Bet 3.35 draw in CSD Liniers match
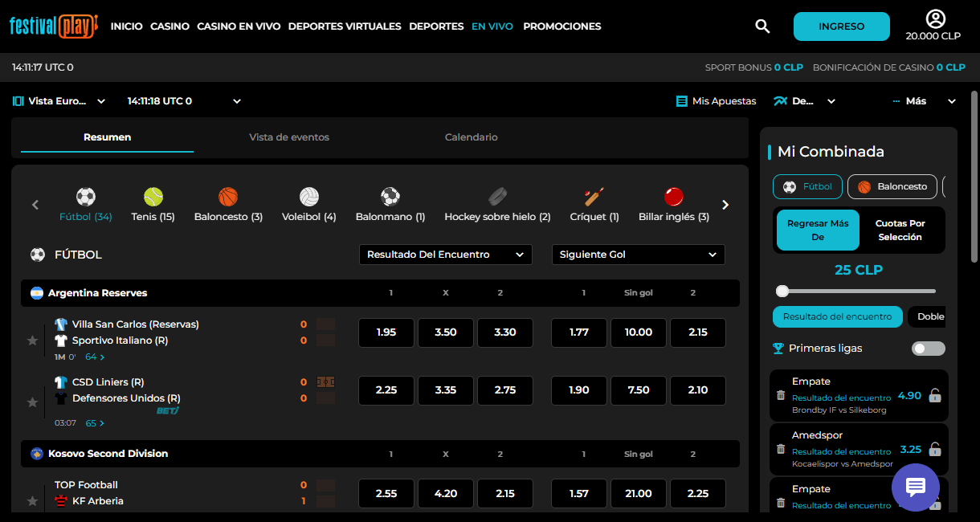The image size is (980, 522). click(x=446, y=390)
